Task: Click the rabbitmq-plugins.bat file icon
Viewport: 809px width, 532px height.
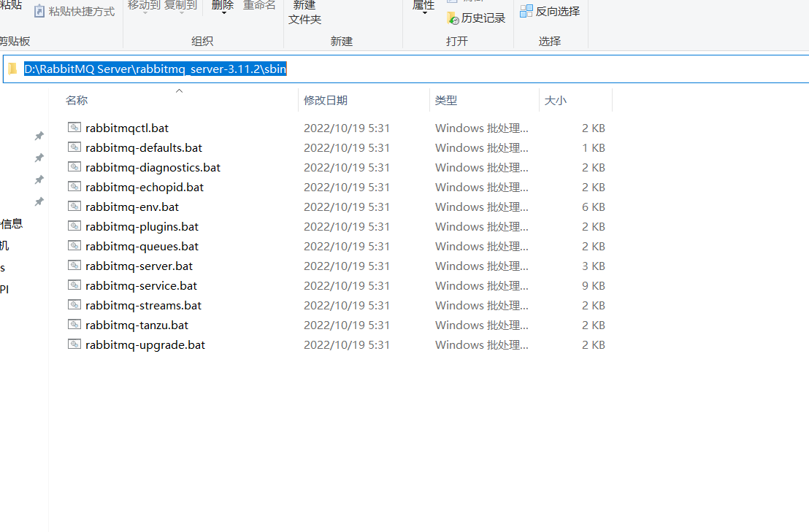Action: click(74, 225)
